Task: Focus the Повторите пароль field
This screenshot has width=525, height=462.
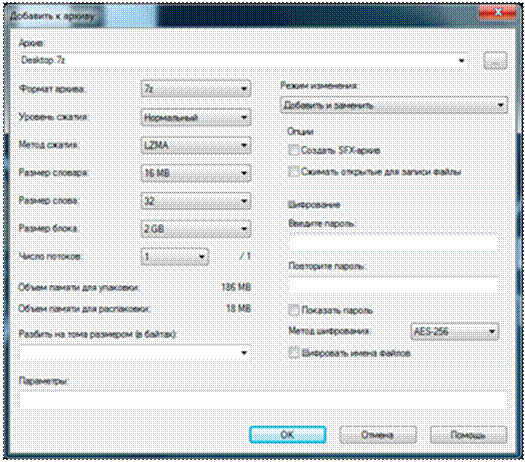Action: [x=393, y=286]
